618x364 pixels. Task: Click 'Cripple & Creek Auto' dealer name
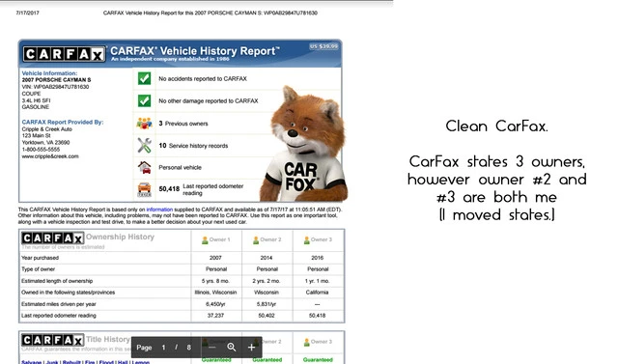(47, 129)
